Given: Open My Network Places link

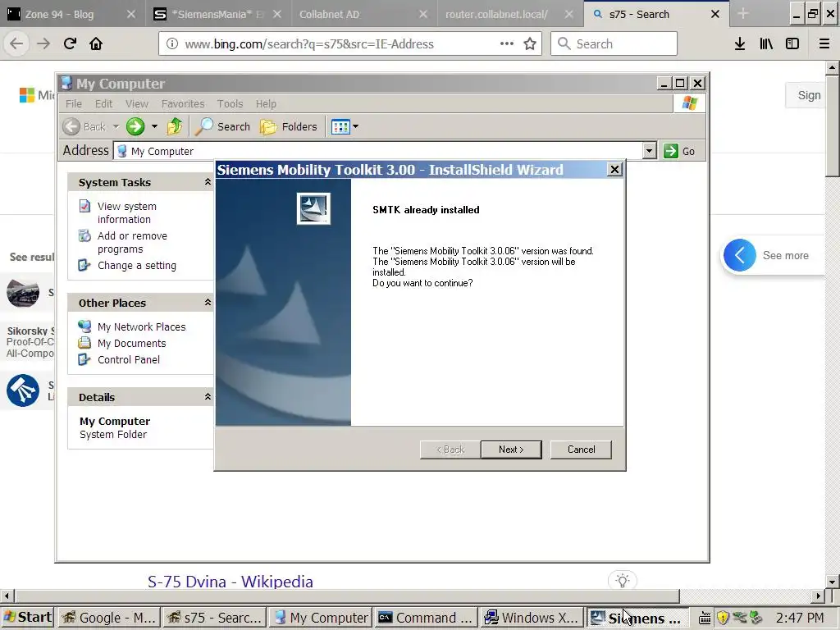Looking at the screenshot, I should pos(141,326).
